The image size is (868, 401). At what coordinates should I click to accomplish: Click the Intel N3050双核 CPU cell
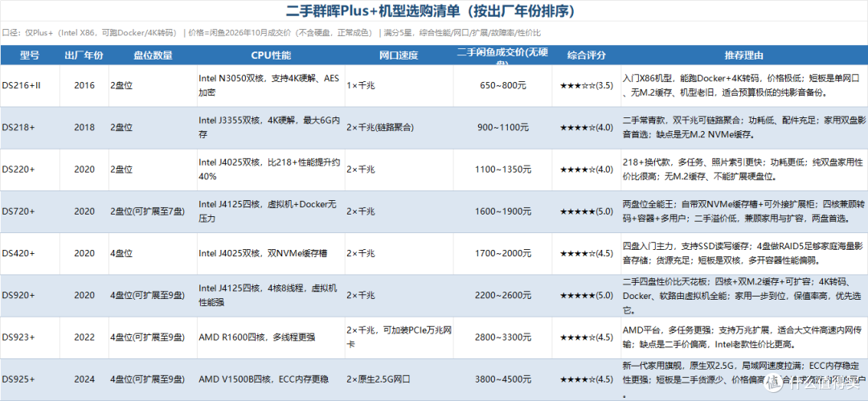(x=271, y=86)
